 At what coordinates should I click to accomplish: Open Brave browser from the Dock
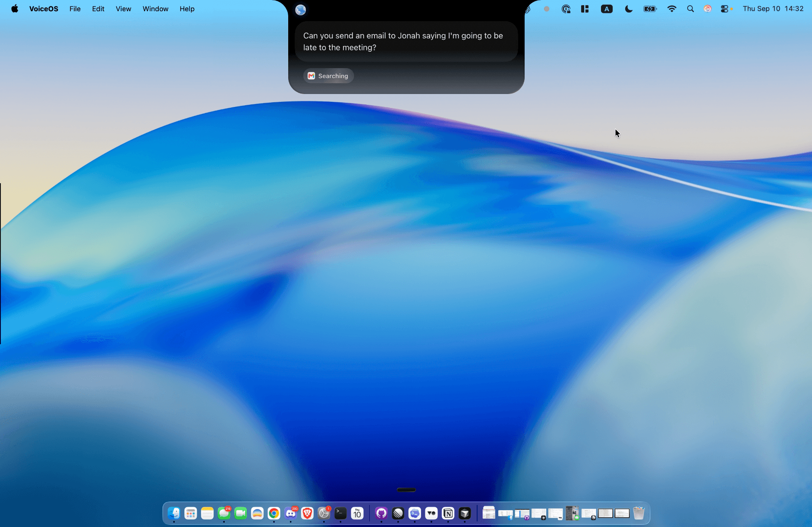(307, 513)
